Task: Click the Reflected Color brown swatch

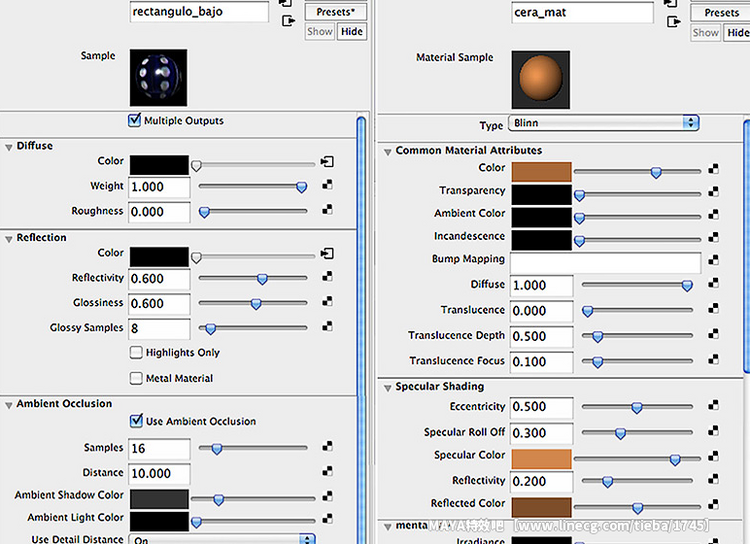Action: pos(541,507)
